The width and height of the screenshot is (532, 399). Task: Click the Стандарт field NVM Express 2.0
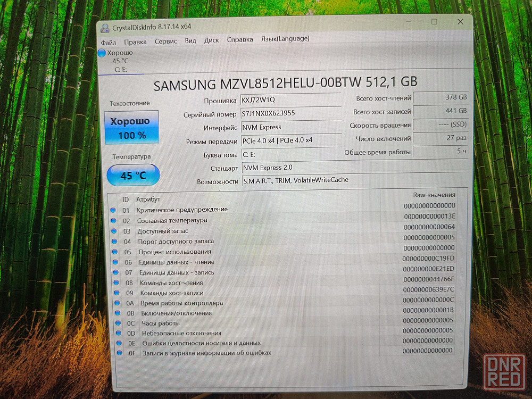(355, 167)
